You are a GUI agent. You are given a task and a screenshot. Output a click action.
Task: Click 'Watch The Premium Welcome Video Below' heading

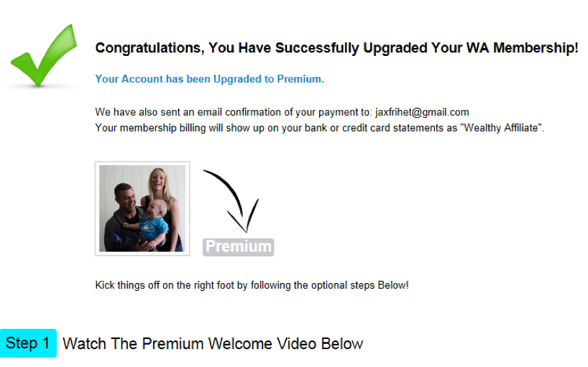tap(213, 344)
